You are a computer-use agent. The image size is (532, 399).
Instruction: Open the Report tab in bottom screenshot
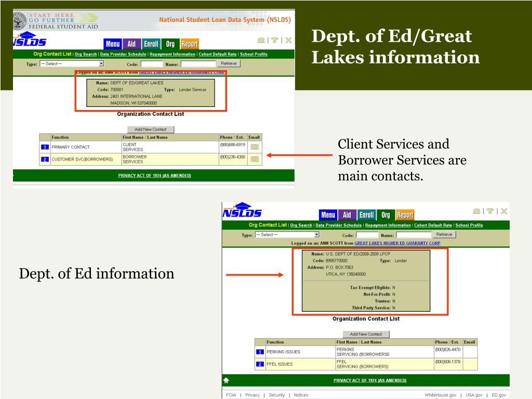click(x=405, y=215)
